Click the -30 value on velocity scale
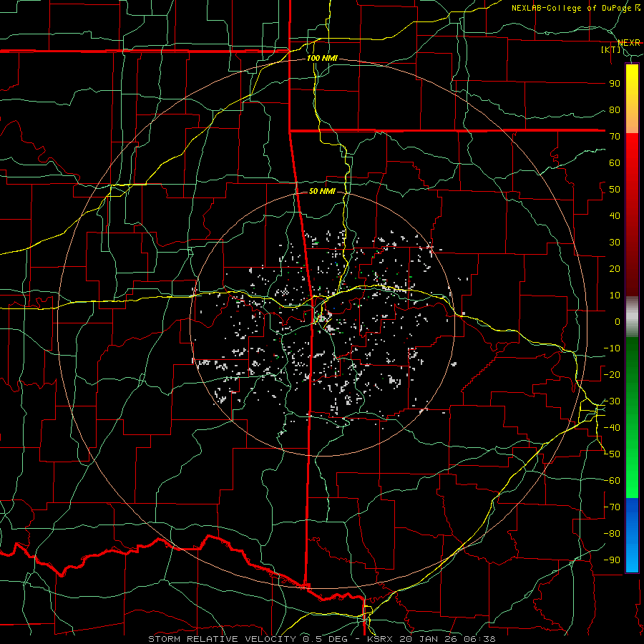This screenshot has height=644, width=644. 612,401
